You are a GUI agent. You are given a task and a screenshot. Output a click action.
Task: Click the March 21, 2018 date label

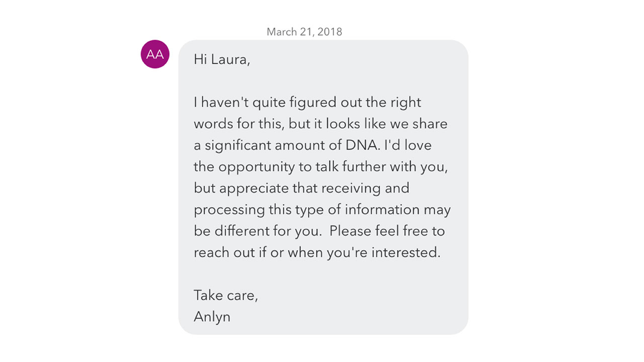pyautogui.click(x=304, y=32)
